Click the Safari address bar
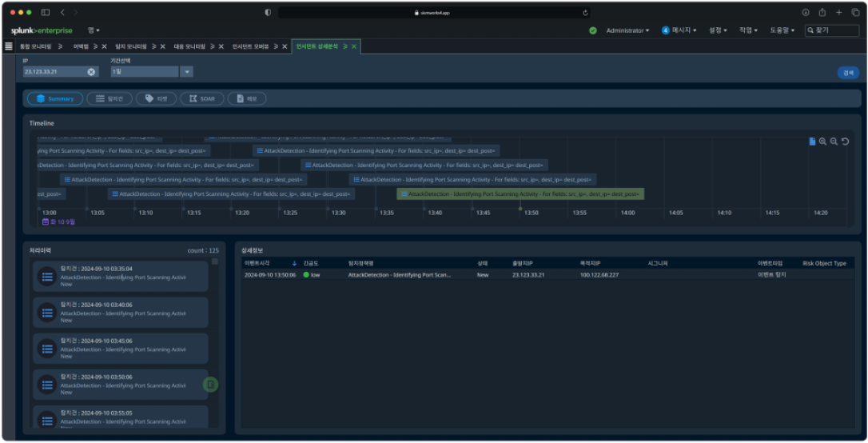The width and height of the screenshot is (868, 443). 433,12
